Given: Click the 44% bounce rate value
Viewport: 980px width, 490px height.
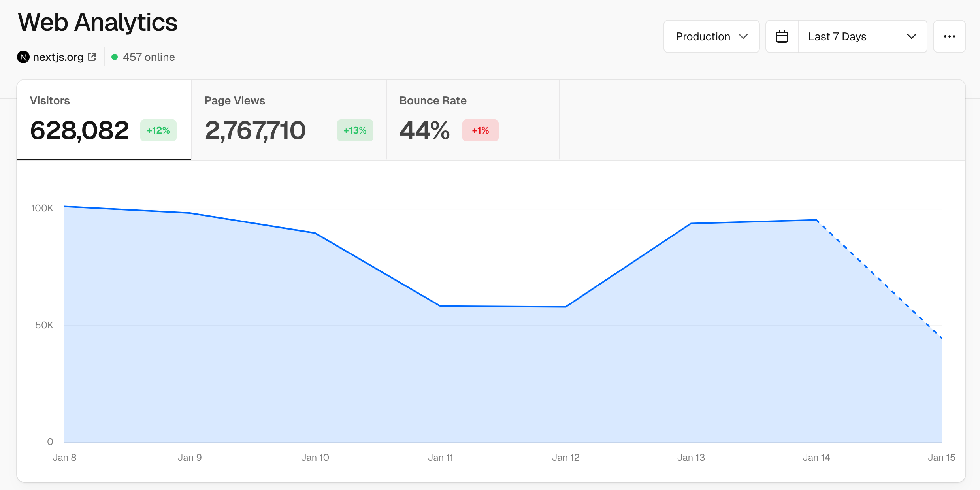Looking at the screenshot, I should [x=424, y=130].
